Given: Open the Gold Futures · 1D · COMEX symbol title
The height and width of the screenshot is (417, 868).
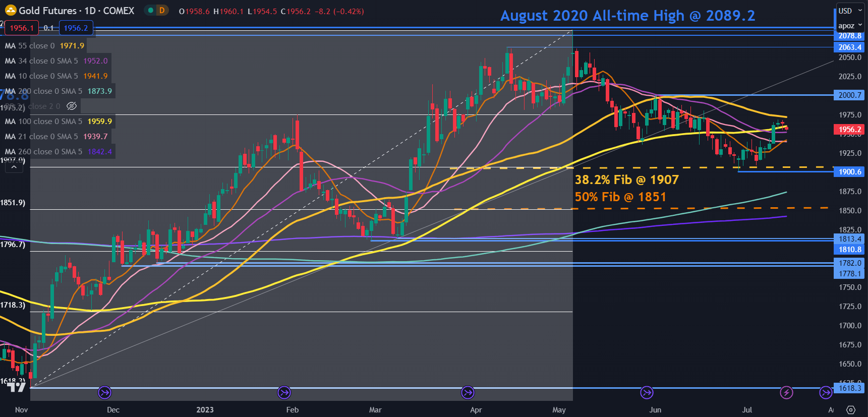Looking at the screenshot, I should point(76,11).
